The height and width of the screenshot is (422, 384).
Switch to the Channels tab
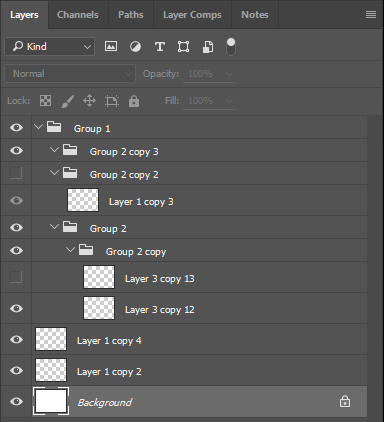[78, 15]
